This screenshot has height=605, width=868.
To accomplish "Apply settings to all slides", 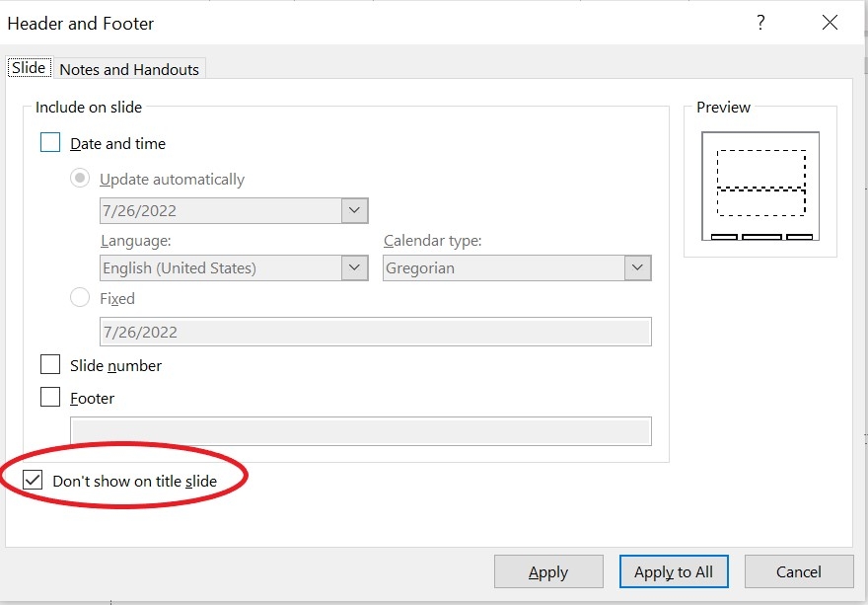I will 674,571.
